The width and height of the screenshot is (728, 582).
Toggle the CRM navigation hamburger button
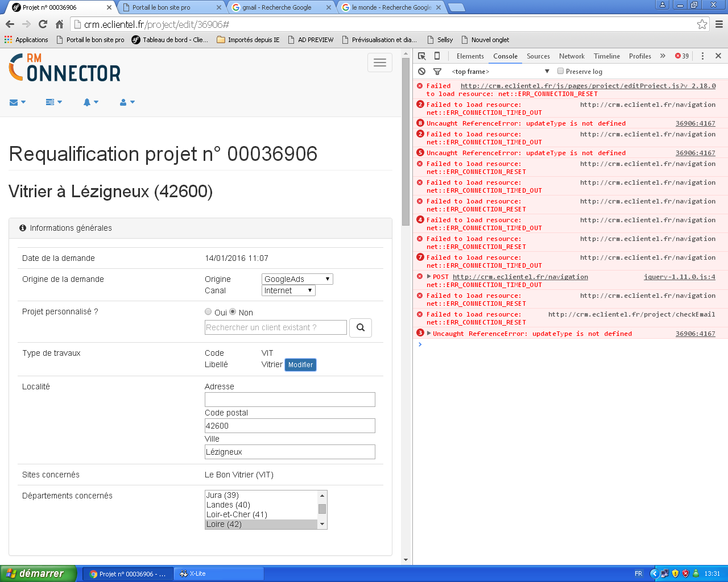(380, 63)
